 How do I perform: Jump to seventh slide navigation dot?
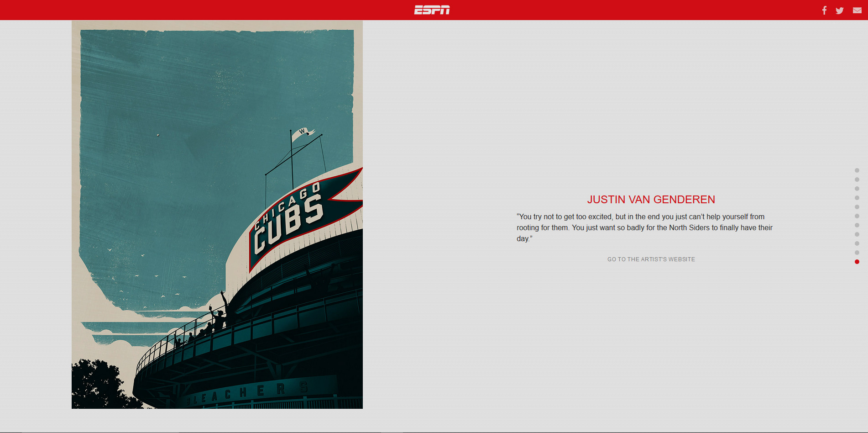(x=857, y=225)
